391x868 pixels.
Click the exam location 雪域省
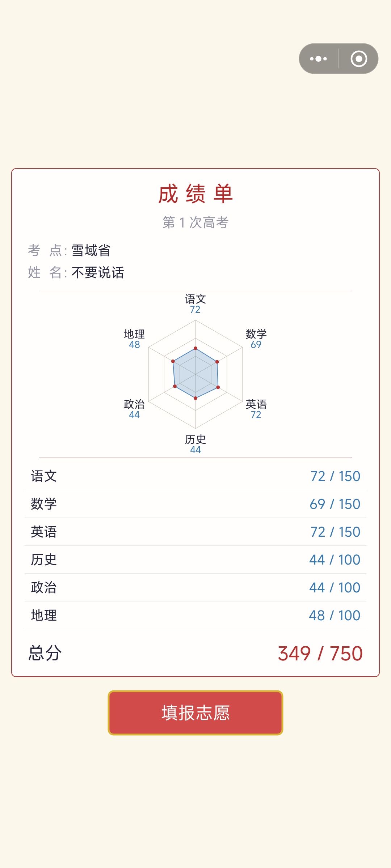pos(91,250)
